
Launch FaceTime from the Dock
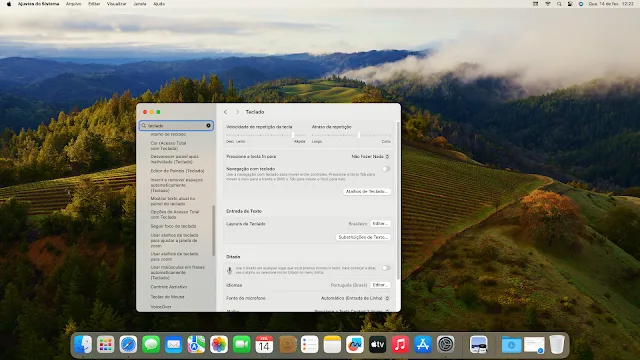pos(242,344)
